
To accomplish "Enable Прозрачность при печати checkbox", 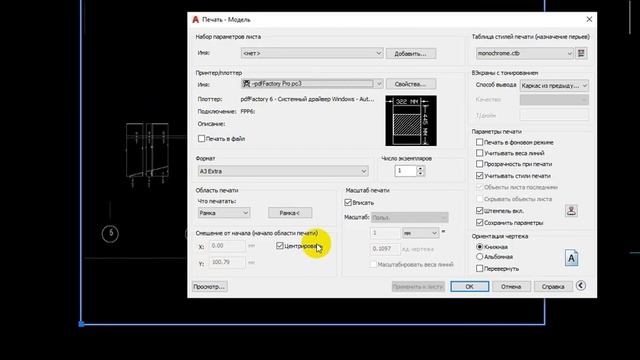I will coord(480,164).
